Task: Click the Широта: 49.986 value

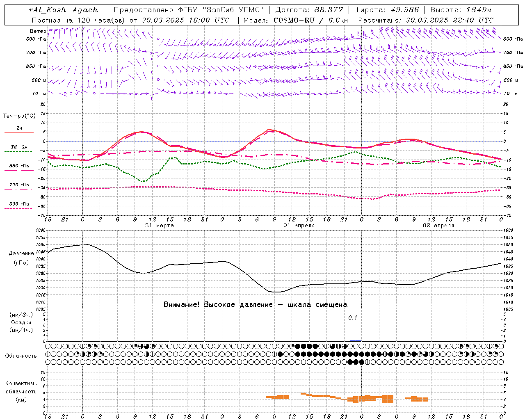Action: coord(386,10)
